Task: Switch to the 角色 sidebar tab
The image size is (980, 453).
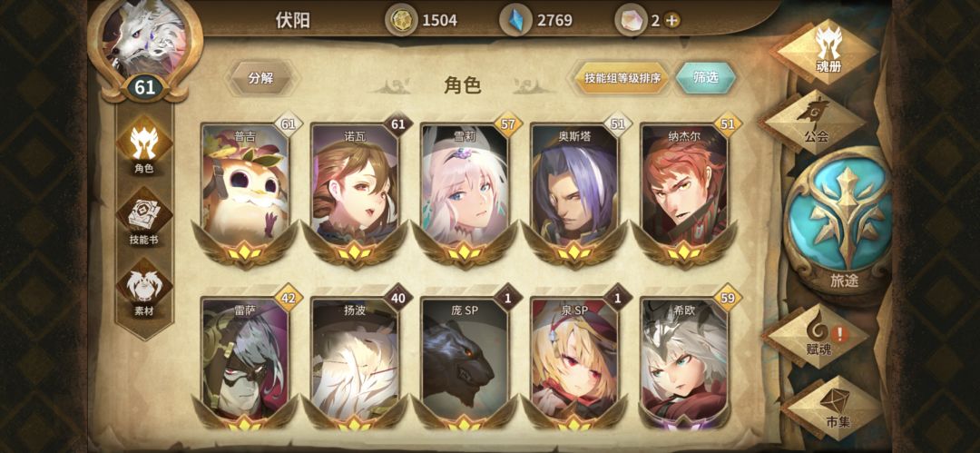Action: pos(144,148)
